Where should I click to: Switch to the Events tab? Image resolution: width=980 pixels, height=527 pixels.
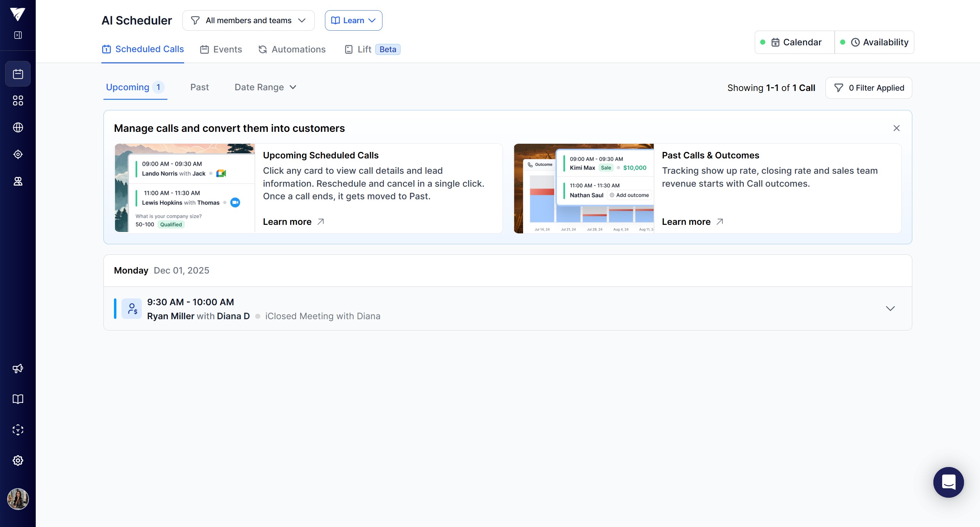coord(221,49)
